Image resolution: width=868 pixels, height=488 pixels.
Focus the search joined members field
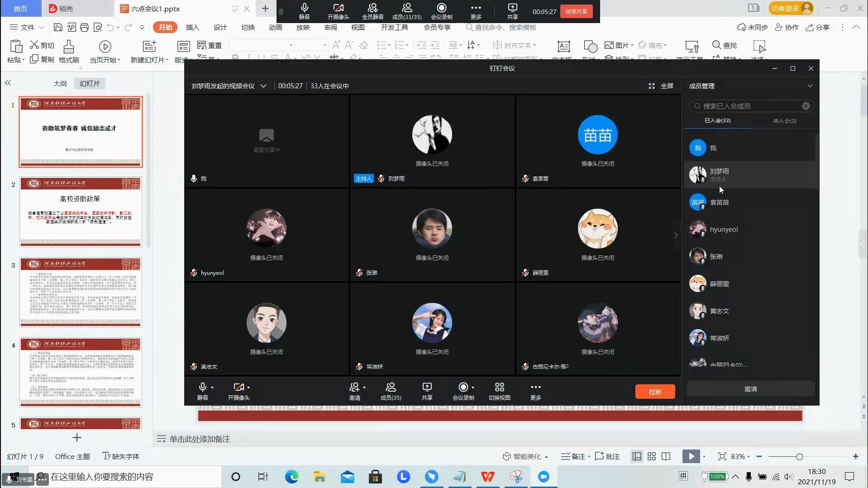tap(751, 106)
